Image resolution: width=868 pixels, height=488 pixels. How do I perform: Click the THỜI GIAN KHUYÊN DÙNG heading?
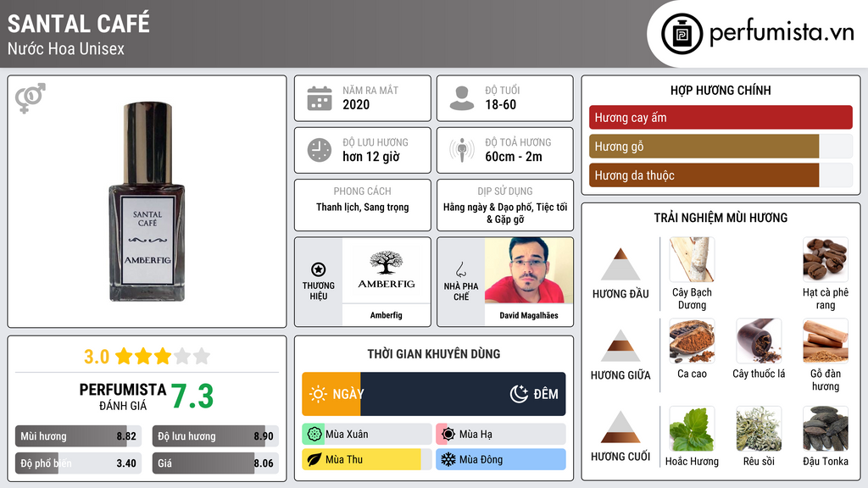[x=434, y=353]
